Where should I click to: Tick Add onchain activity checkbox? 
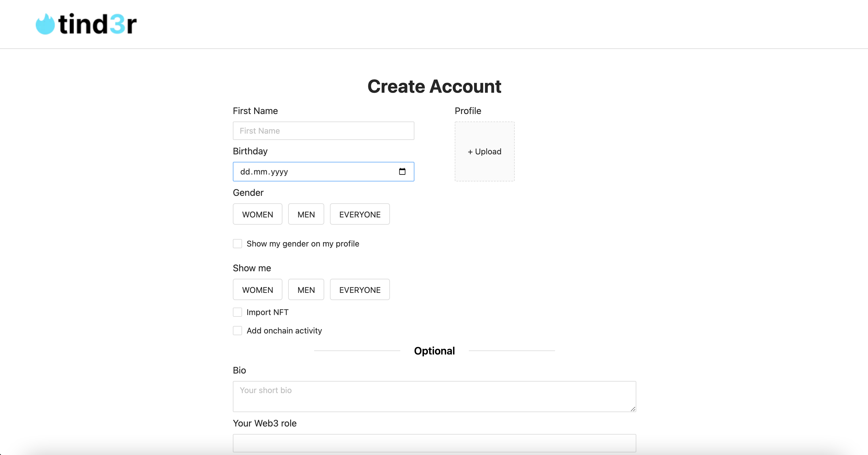point(237,331)
